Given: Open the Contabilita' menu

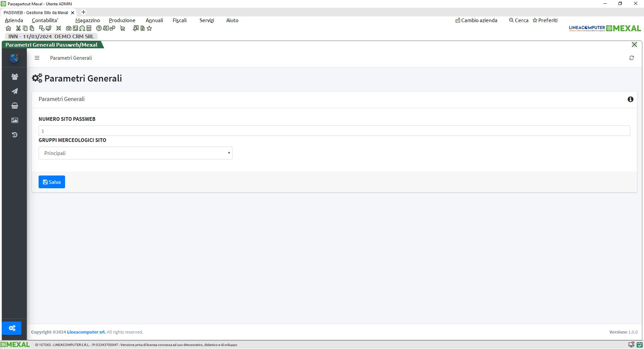Looking at the screenshot, I should click(x=45, y=20).
